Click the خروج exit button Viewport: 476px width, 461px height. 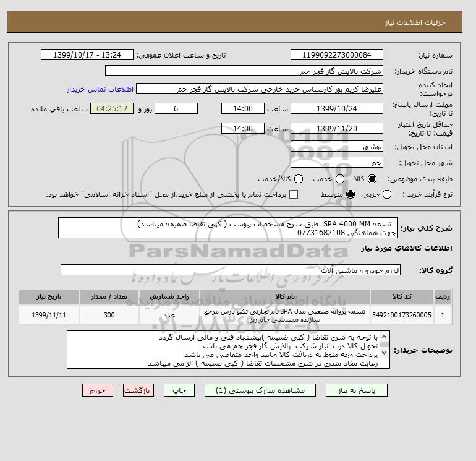98,390
